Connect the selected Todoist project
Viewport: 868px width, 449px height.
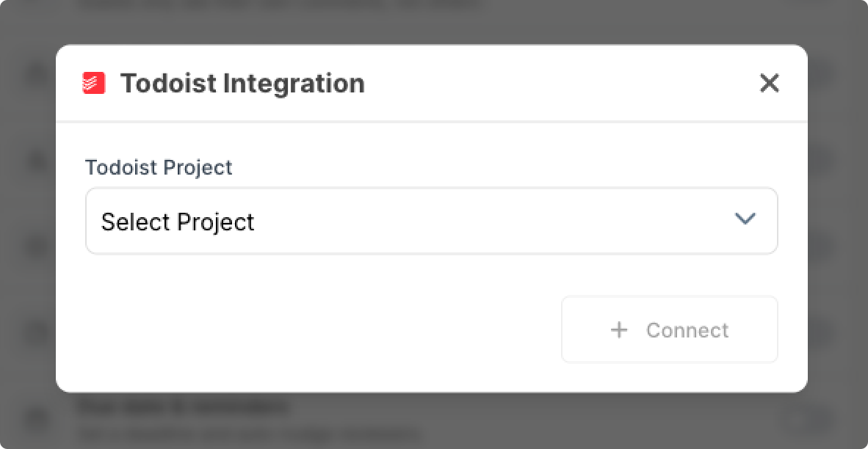669,329
